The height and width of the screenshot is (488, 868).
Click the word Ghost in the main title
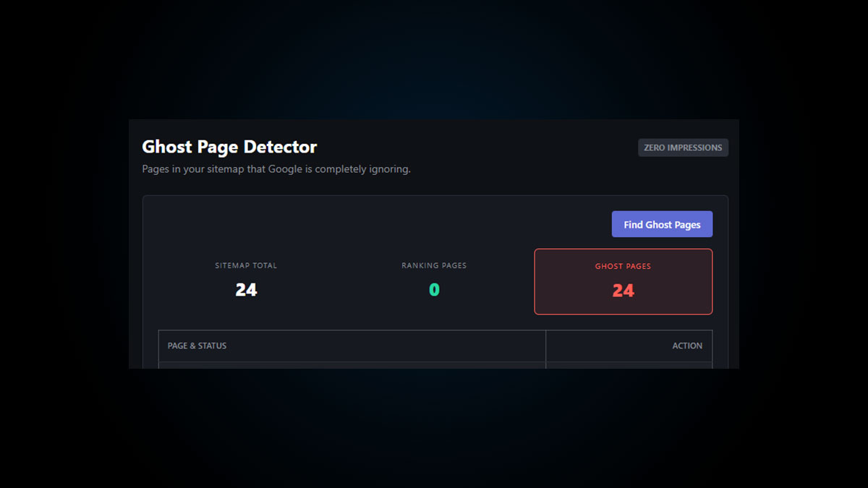coord(165,147)
